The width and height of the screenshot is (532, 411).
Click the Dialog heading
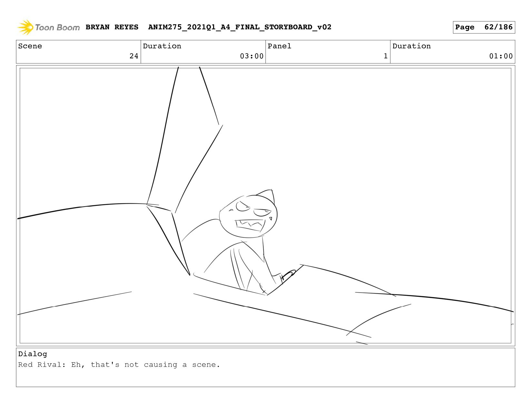(33, 354)
